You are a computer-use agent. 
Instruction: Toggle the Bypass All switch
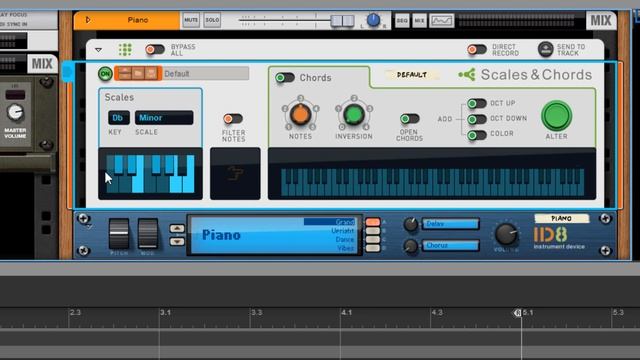155,50
